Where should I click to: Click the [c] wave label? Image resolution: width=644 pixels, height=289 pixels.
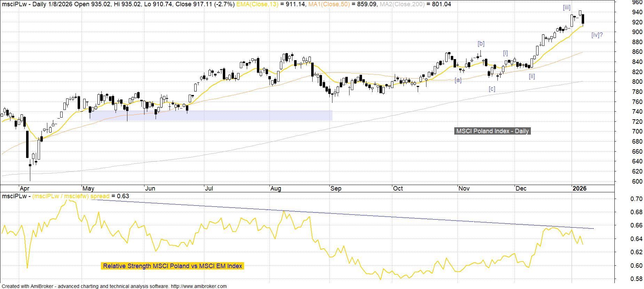(492, 89)
